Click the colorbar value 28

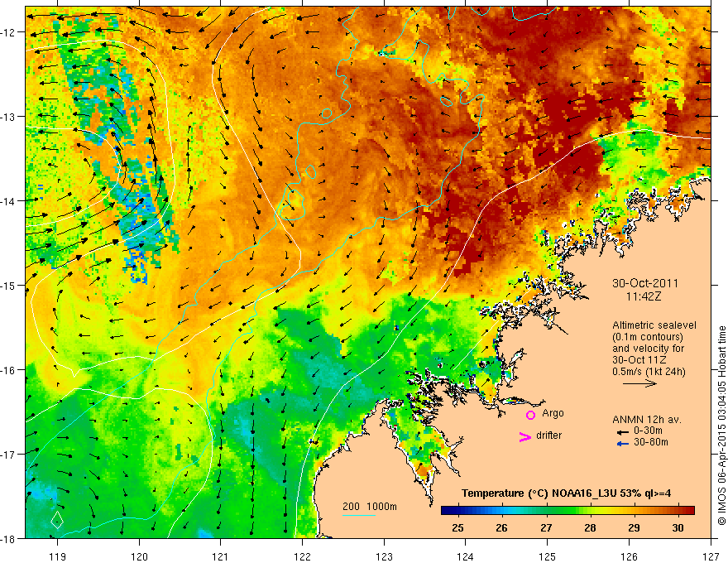point(590,527)
